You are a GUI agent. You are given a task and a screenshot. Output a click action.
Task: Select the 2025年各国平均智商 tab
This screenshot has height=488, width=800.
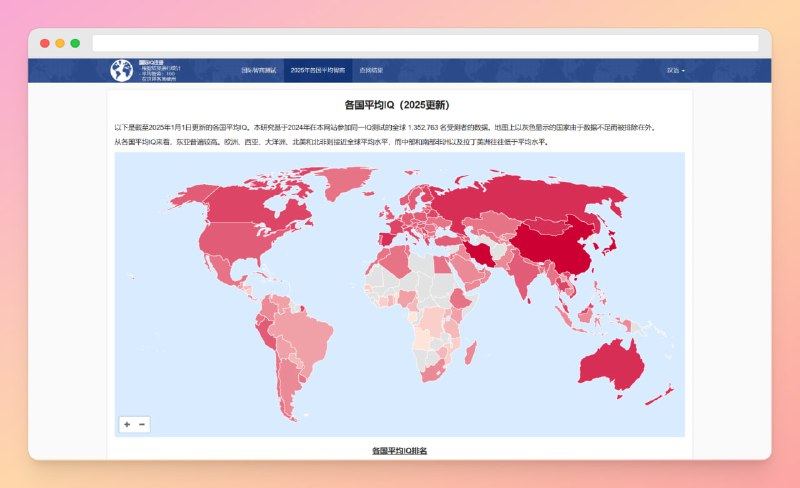[317, 71]
